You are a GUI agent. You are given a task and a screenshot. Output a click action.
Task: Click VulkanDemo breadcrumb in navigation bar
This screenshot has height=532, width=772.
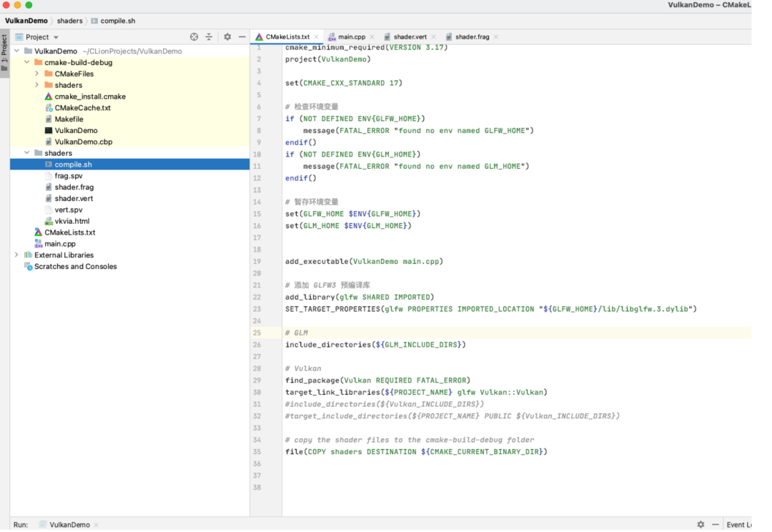click(26, 21)
